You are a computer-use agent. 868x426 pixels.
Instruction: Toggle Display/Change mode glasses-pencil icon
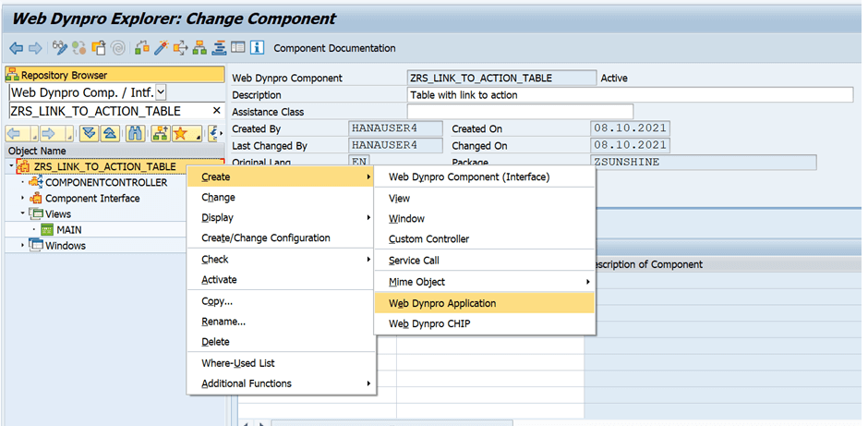60,48
